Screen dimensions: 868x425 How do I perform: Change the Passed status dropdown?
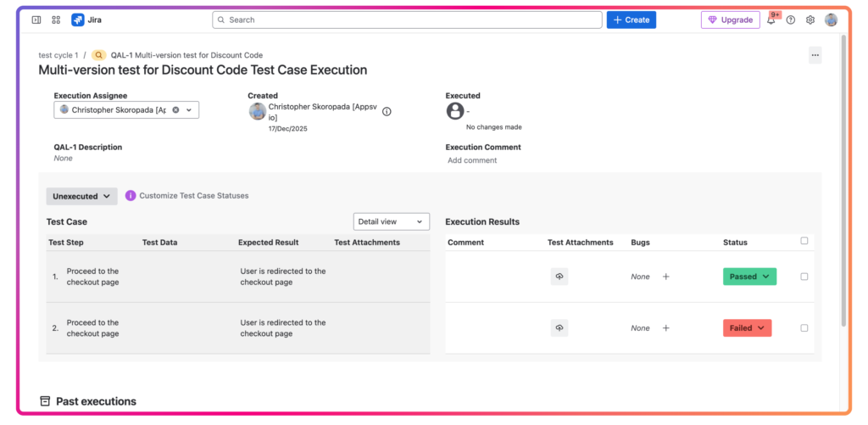[x=749, y=277]
